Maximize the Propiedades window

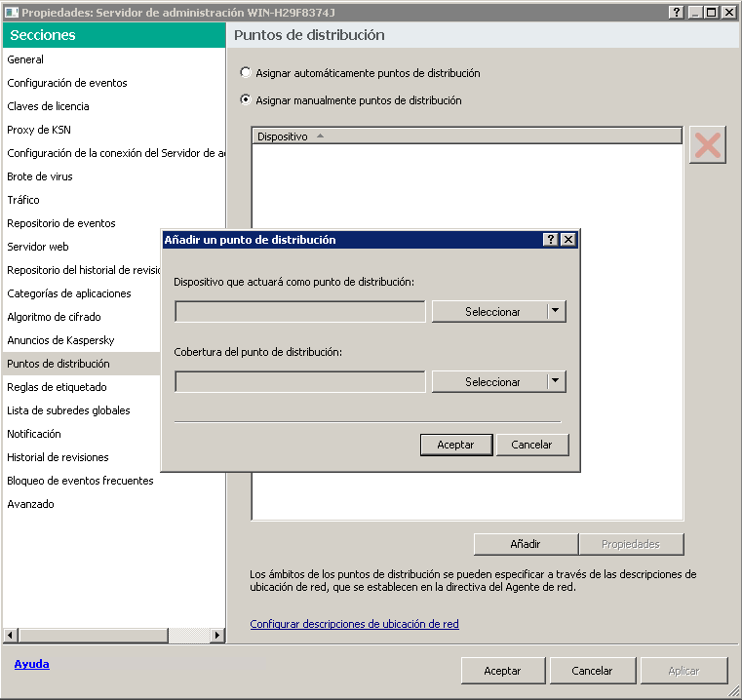[711, 13]
